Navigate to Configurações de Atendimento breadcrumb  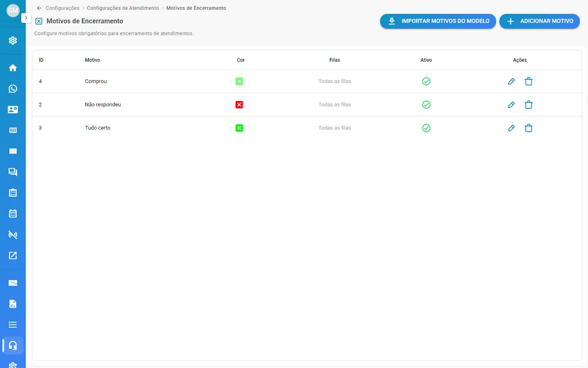coord(123,8)
